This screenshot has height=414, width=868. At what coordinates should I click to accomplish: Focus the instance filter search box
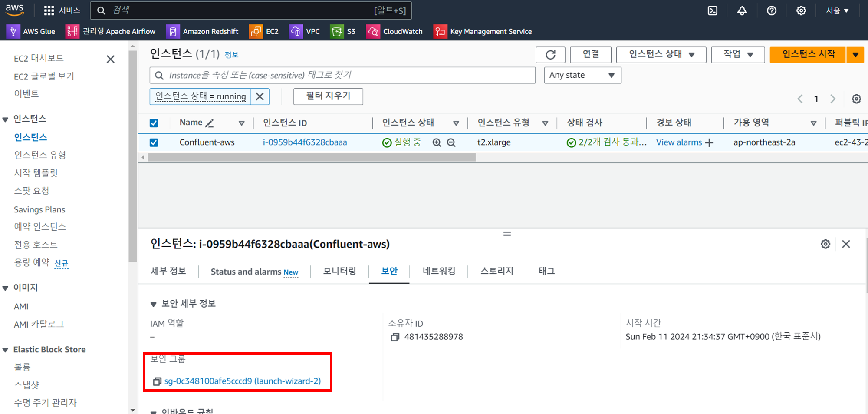click(x=342, y=75)
